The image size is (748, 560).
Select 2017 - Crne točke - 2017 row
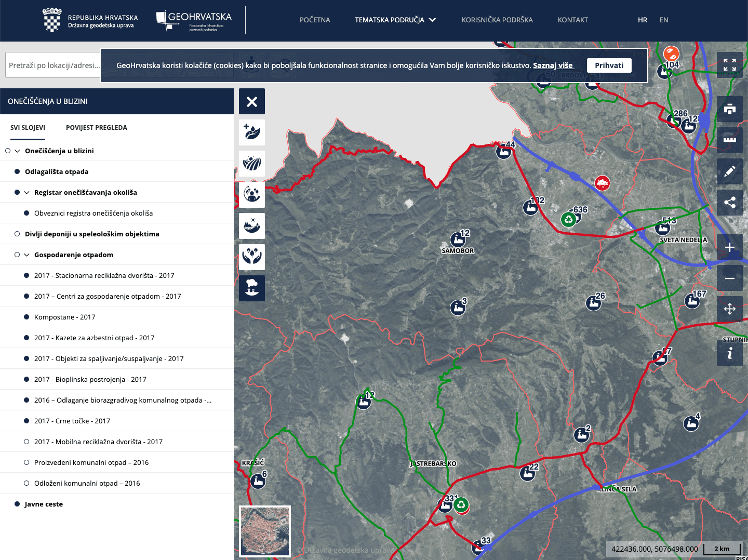[x=117, y=421]
